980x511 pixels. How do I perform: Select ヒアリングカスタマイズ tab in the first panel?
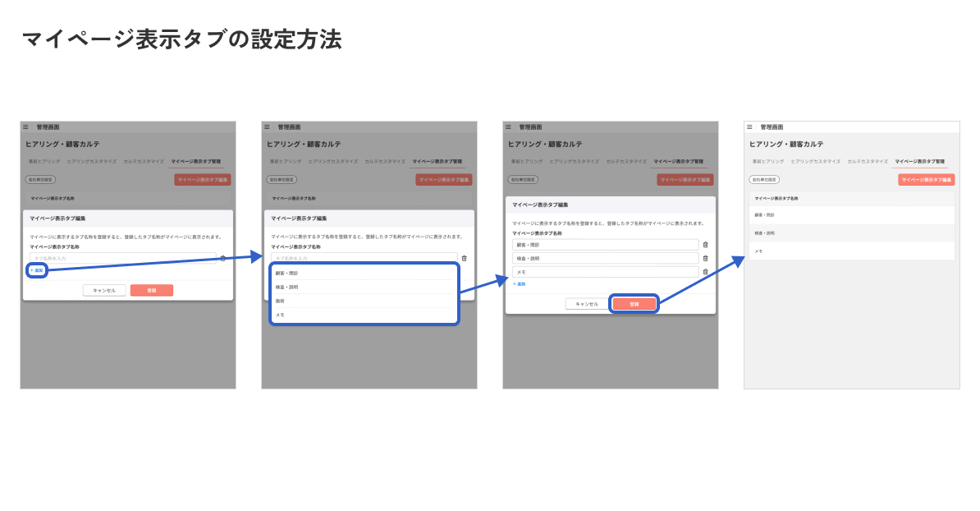[92, 161]
